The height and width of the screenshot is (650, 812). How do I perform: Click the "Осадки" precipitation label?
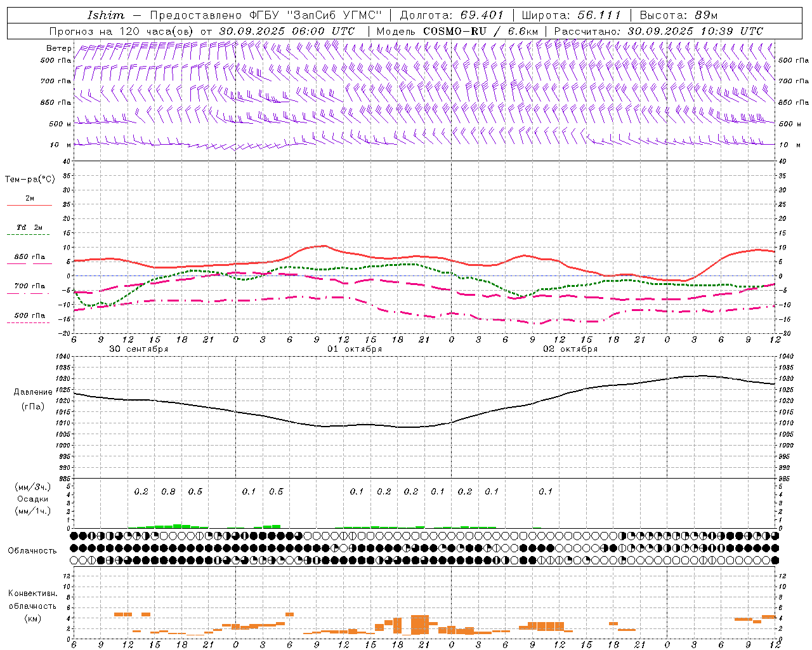pyautogui.click(x=33, y=499)
